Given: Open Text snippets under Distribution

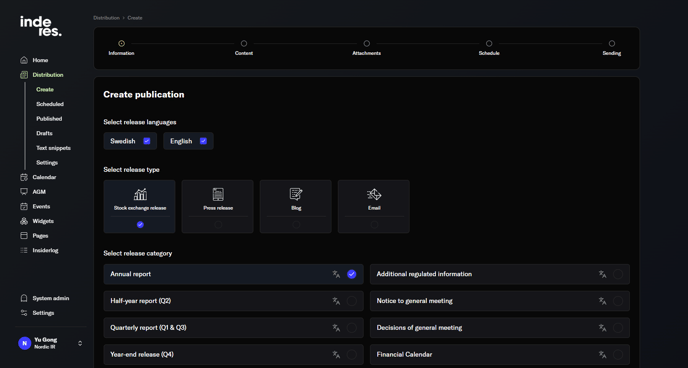Looking at the screenshot, I should [54, 148].
